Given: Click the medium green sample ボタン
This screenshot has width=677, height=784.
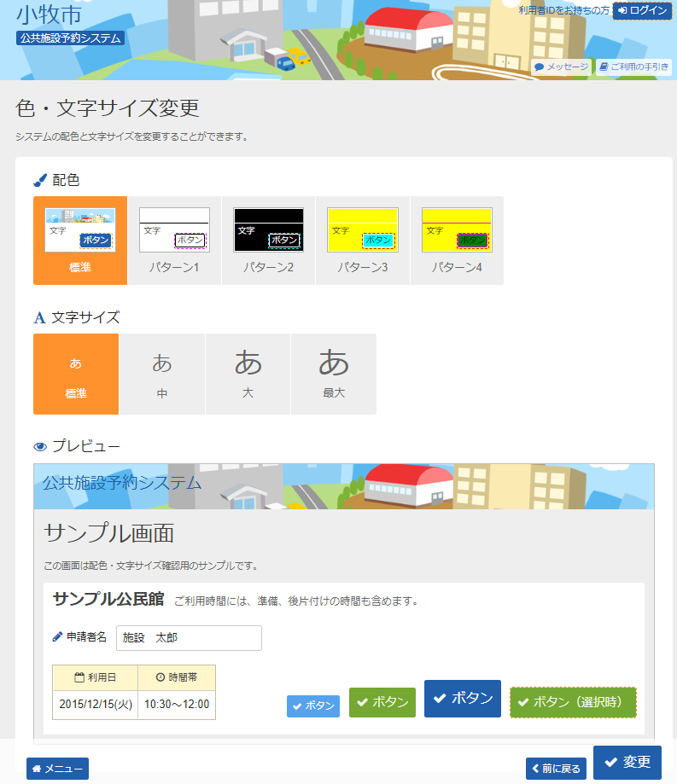Looking at the screenshot, I should 382,702.
